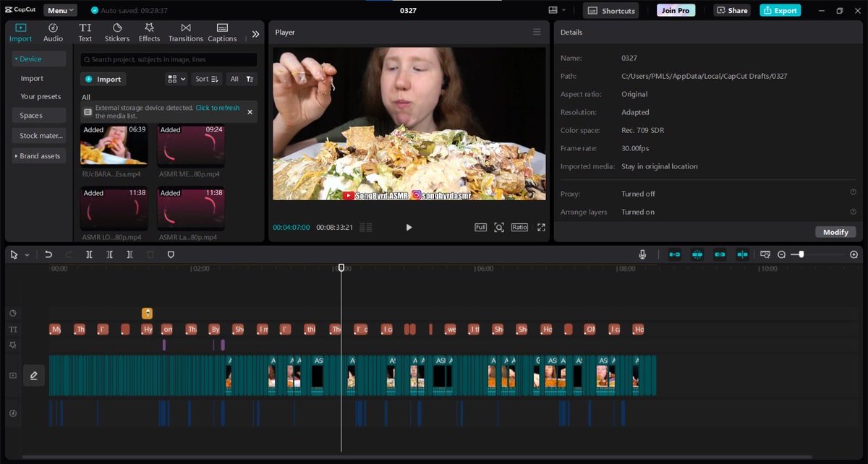Viewport: 868px width, 464px height.
Task: Toggle clip linkage button
Action: coord(720,254)
